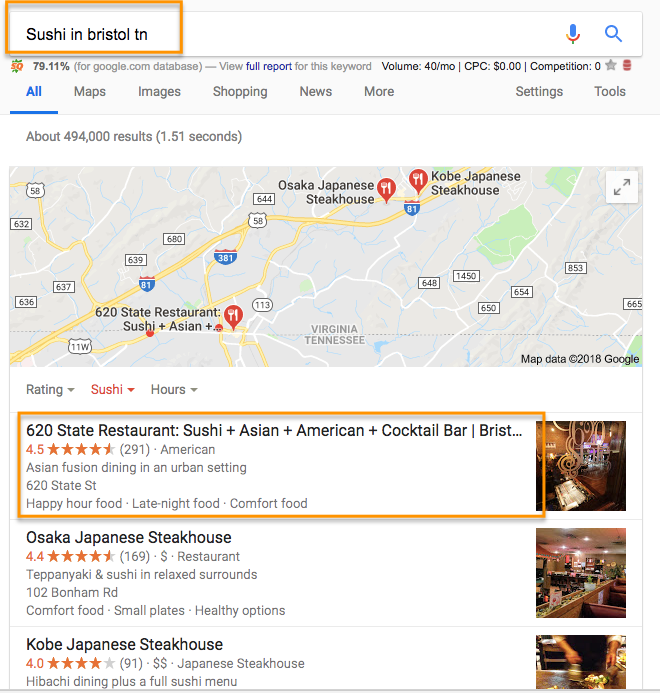Click the SEOquake logo icon

17,66
